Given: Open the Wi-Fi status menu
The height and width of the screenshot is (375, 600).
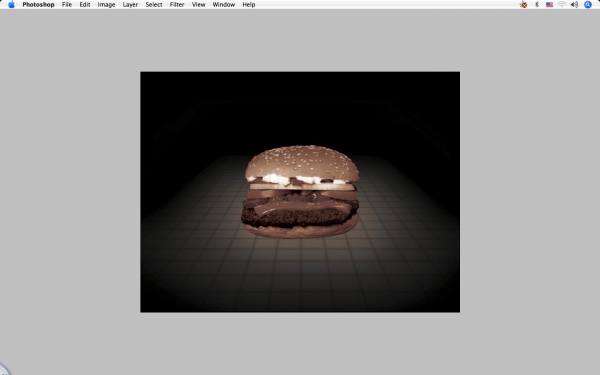Looking at the screenshot, I should 562,5.
